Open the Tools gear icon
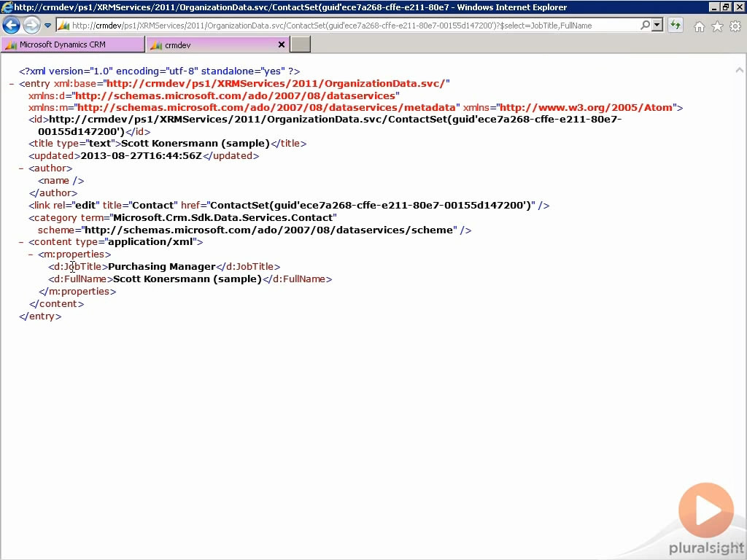Image resolution: width=747 pixels, height=560 pixels. click(x=735, y=27)
